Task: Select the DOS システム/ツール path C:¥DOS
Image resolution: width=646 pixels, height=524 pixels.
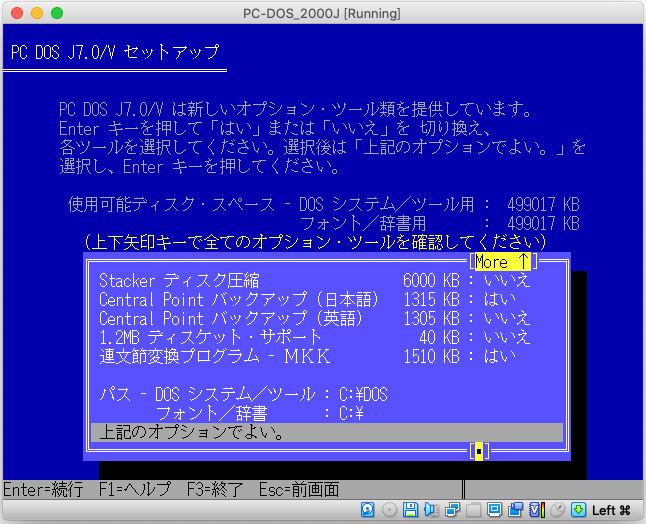Action: coord(363,395)
